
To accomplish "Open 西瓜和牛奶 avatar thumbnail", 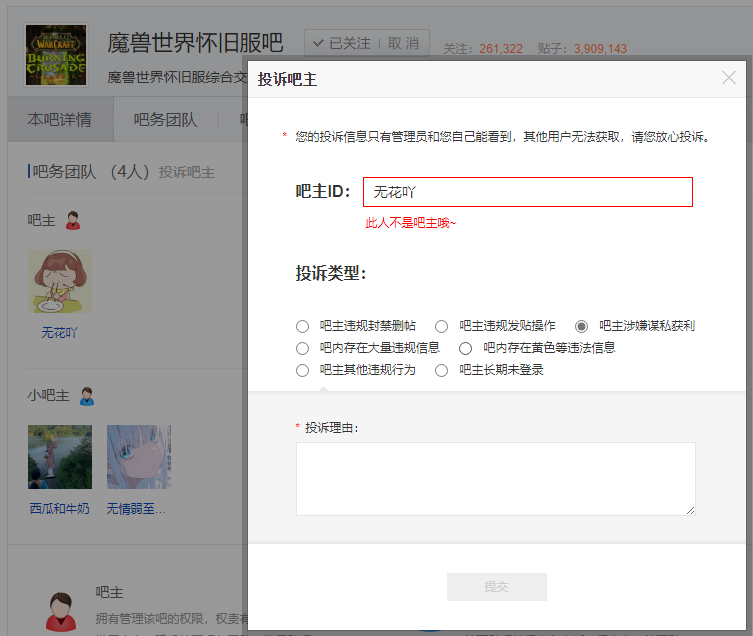I will pos(59,457).
